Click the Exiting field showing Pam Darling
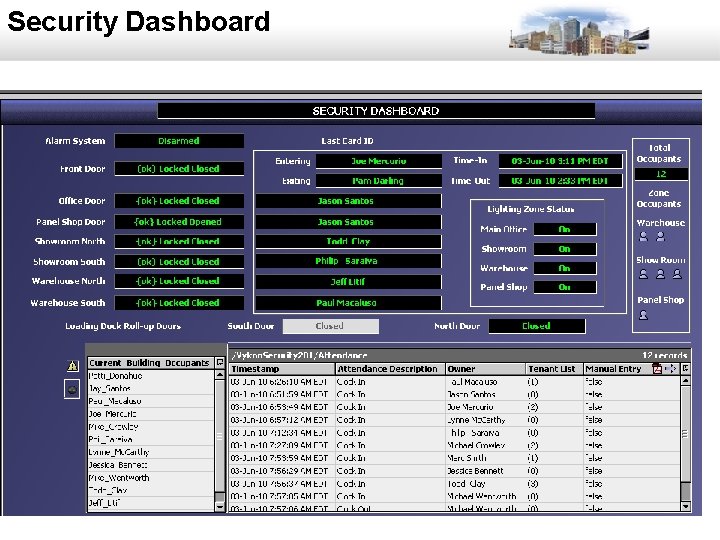Viewport: 720px width, 540px height. tap(379, 181)
